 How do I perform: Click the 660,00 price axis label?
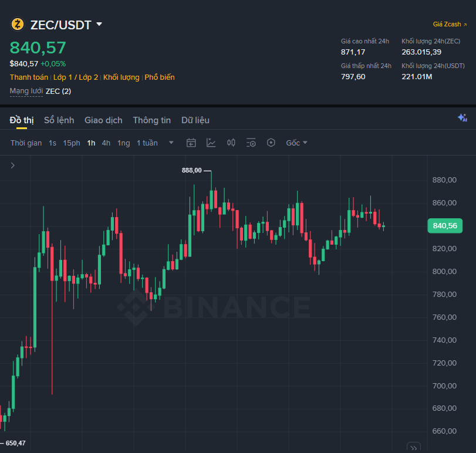coord(444,431)
